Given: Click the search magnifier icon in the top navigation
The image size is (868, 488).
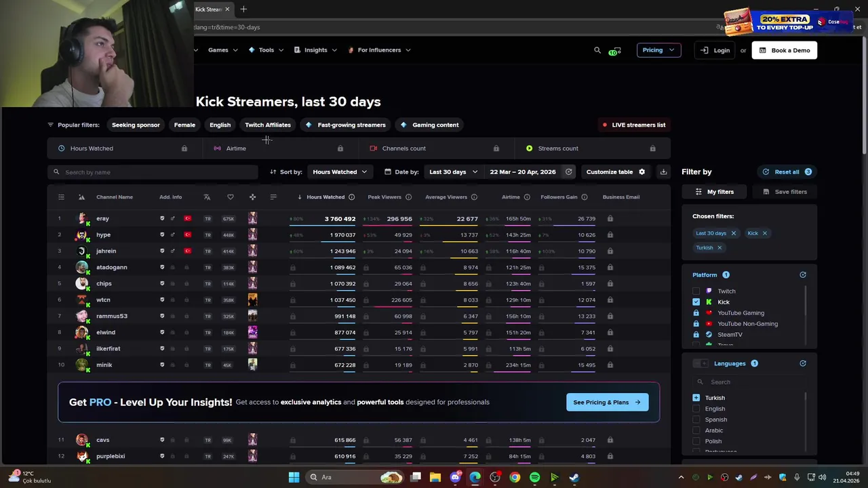Looking at the screenshot, I should 597,50.
